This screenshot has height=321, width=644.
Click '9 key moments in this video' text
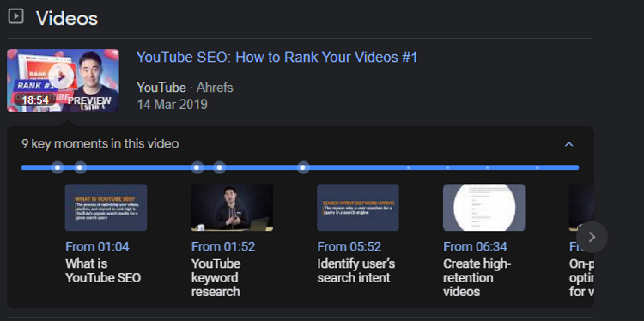pyautogui.click(x=100, y=144)
